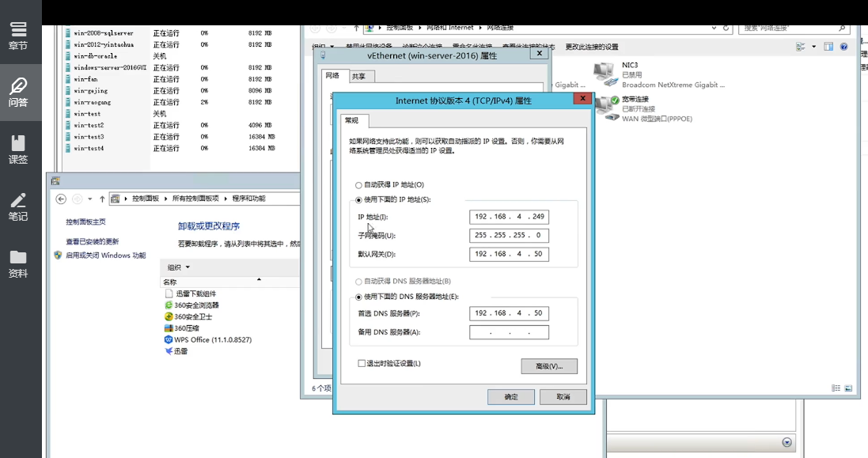Screen dimensions: 868x458
Task: Select 自动获得 IP 地址 radio button
Action: tap(358, 185)
